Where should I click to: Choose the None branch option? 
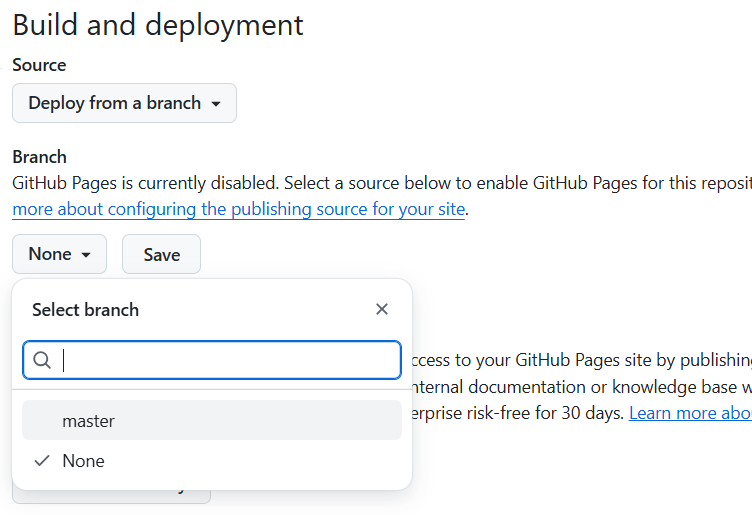[212, 461]
